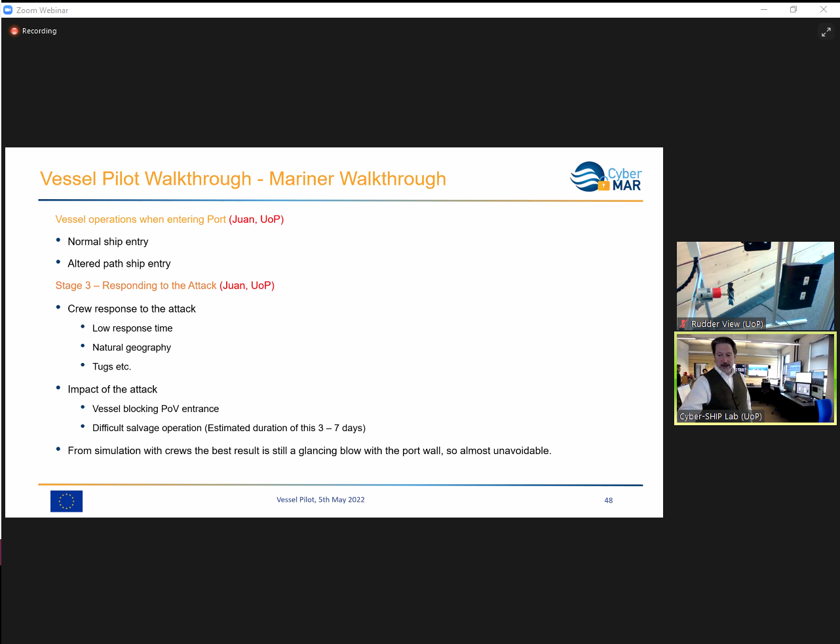Click footer text "Vessel Pilot, 5th May 2022"
This screenshot has width=840, height=644.
(320, 500)
